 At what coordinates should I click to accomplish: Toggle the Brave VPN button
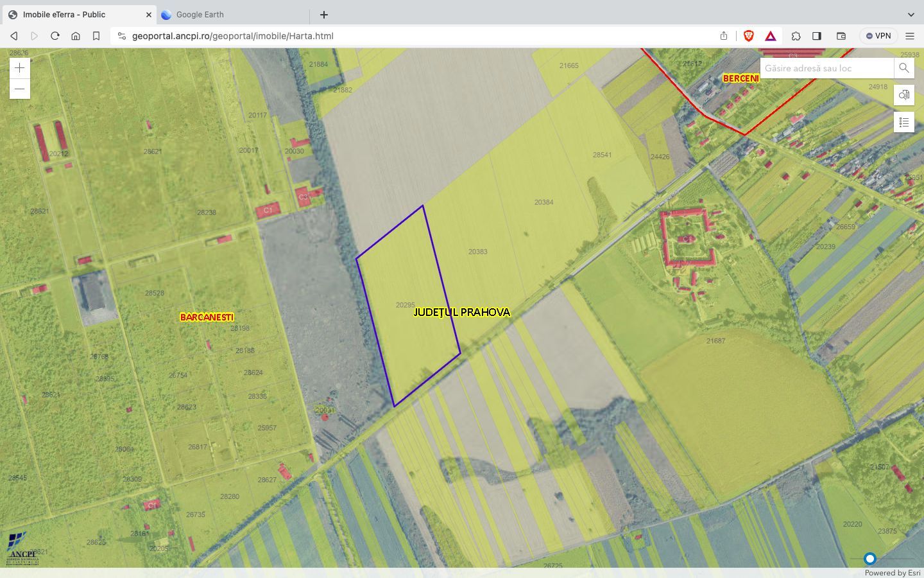(x=878, y=36)
